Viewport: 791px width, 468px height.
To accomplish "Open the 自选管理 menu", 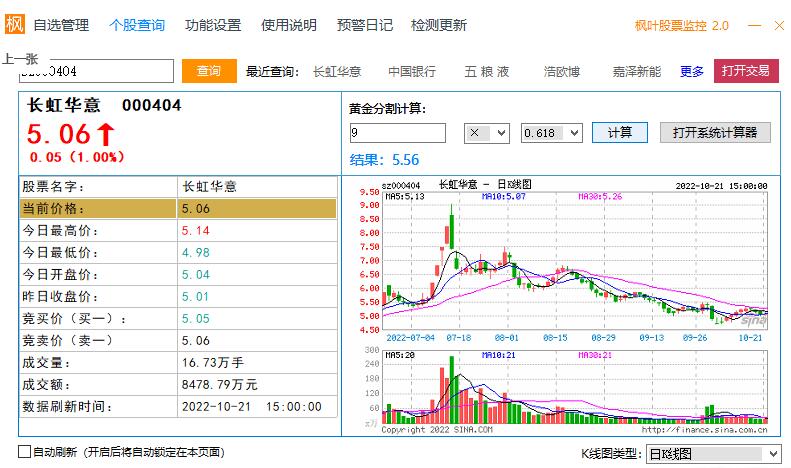I will point(61,25).
